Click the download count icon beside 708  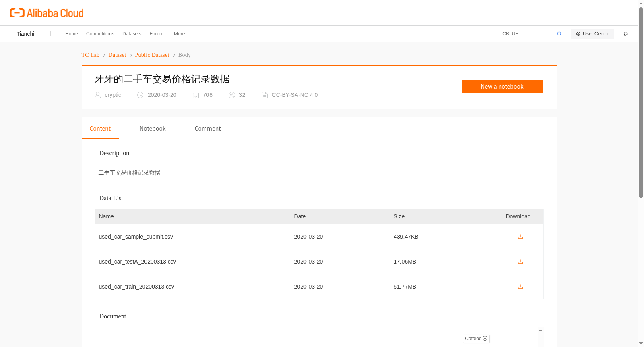[x=196, y=95]
